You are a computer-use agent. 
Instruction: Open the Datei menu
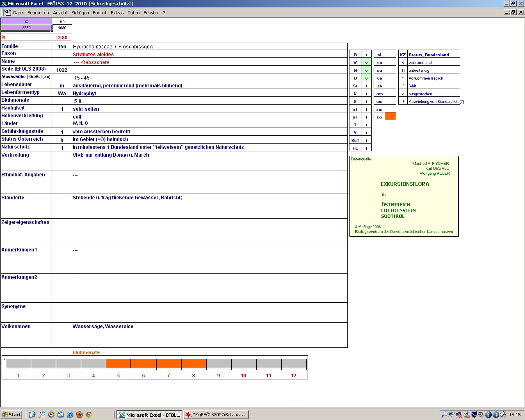click(x=18, y=13)
